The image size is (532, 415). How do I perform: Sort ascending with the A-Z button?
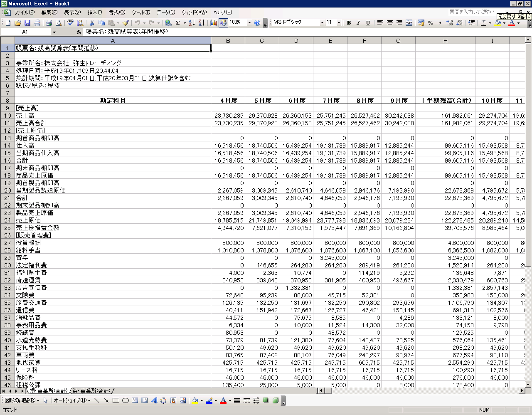point(192,23)
